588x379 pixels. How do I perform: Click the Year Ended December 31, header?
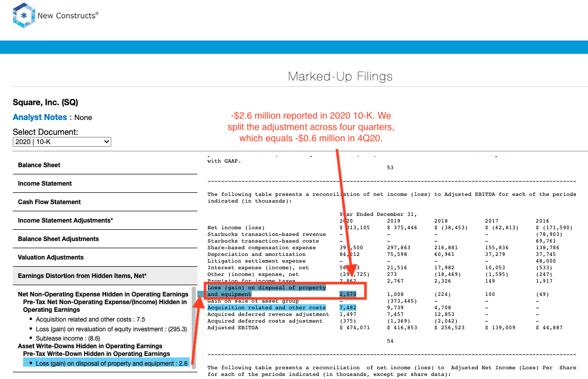[378, 214]
